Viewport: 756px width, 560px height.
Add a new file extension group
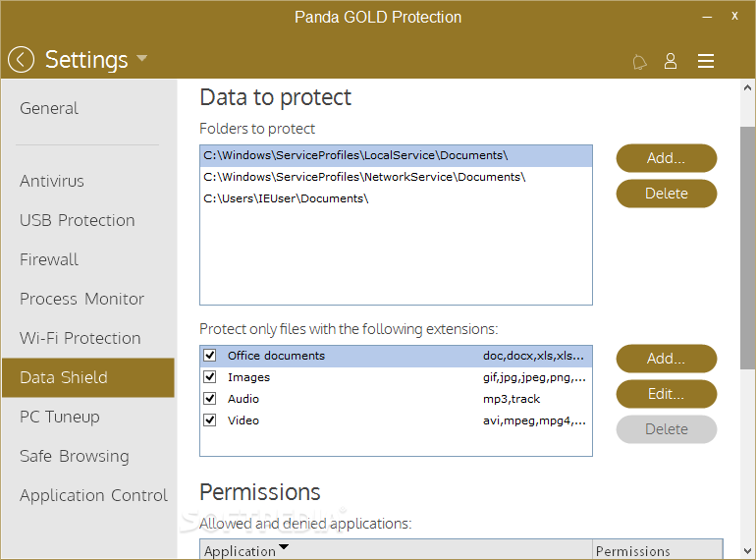(x=667, y=359)
